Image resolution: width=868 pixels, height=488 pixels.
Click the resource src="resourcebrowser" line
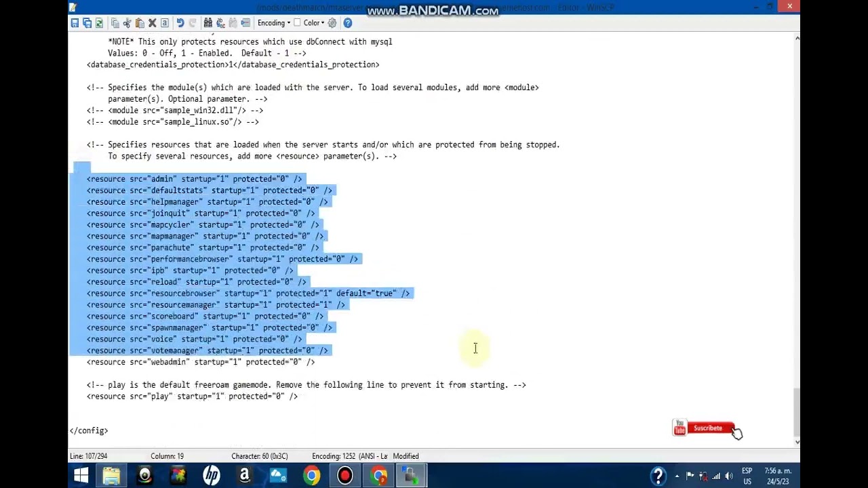tap(248, 293)
